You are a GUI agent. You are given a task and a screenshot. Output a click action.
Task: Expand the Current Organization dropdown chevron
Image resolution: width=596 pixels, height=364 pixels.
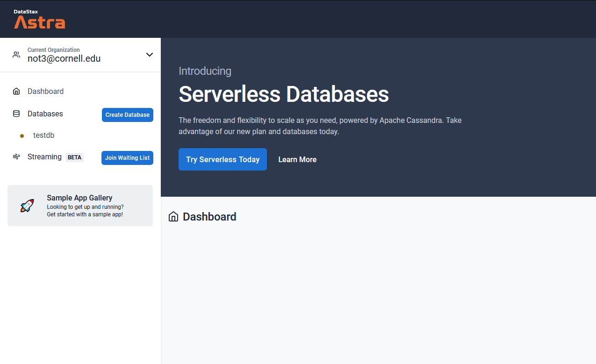click(150, 55)
